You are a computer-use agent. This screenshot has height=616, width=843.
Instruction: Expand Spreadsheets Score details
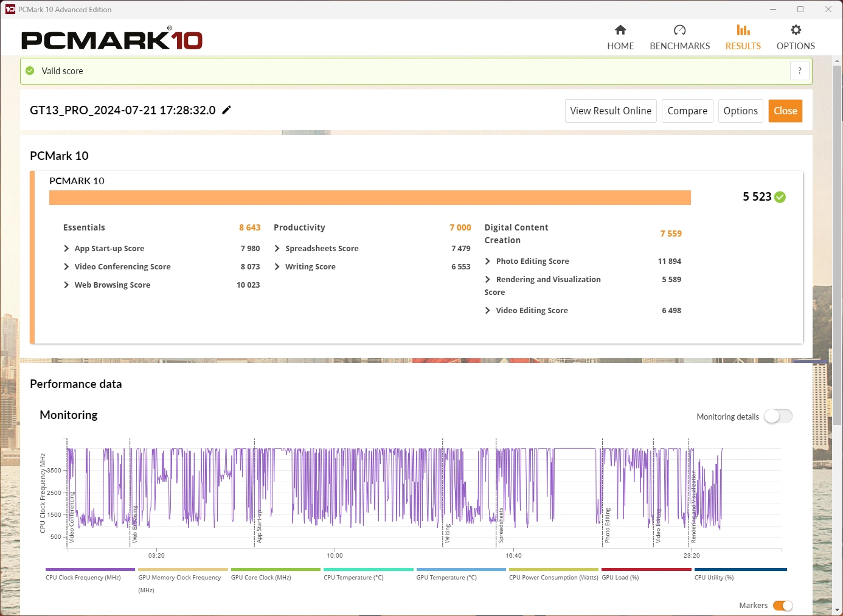coord(277,248)
